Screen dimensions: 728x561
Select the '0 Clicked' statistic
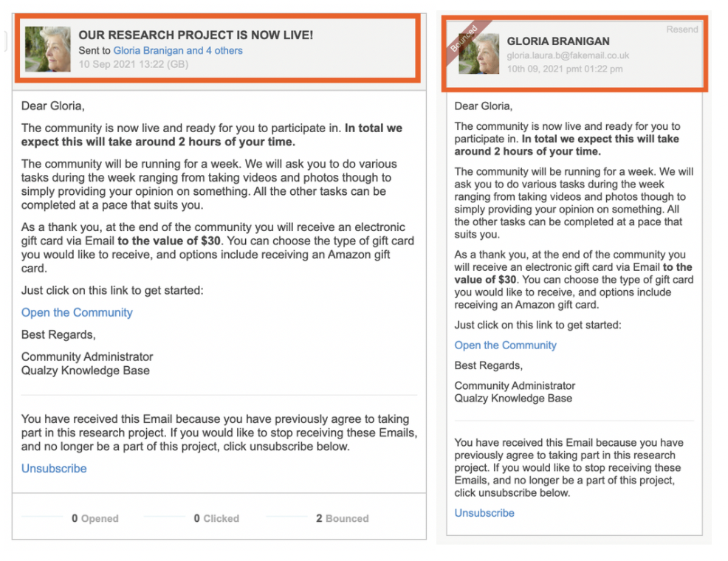216,518
